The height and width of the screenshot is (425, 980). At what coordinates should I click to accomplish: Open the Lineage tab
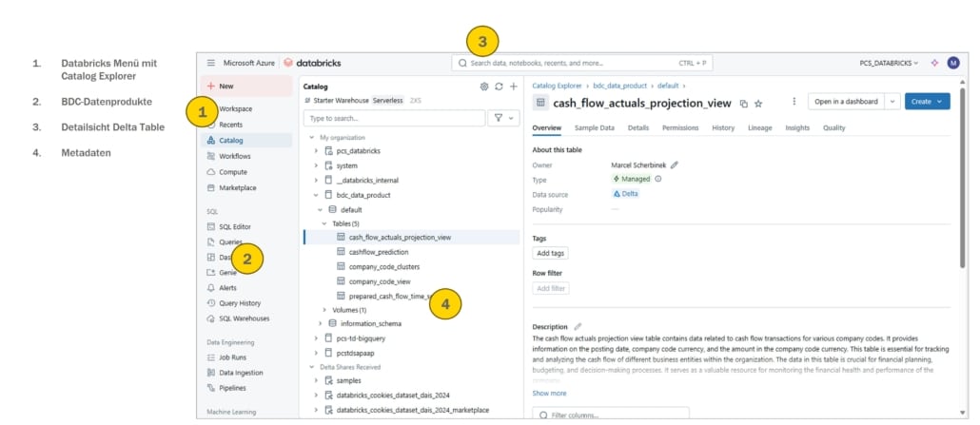[759, 127]
